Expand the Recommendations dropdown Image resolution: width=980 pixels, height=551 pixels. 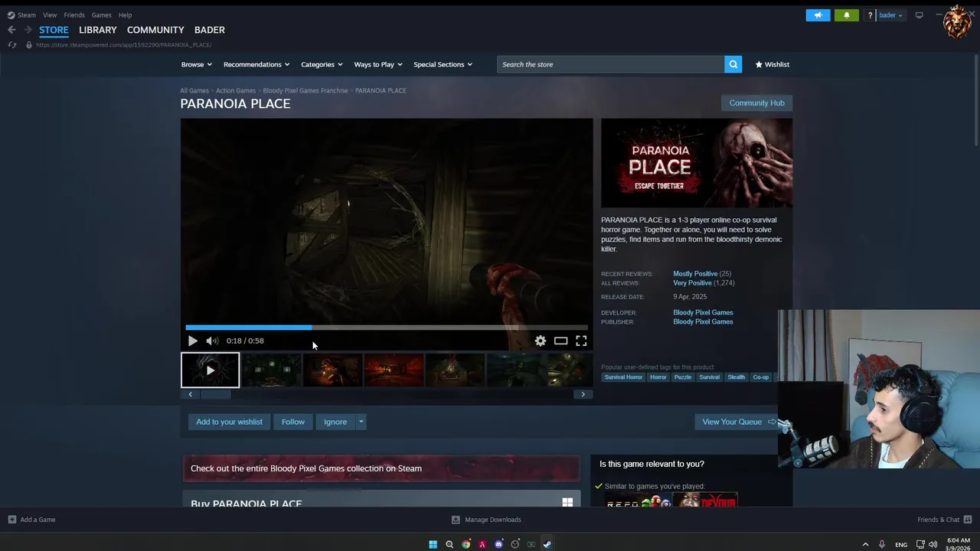[256, 64]
